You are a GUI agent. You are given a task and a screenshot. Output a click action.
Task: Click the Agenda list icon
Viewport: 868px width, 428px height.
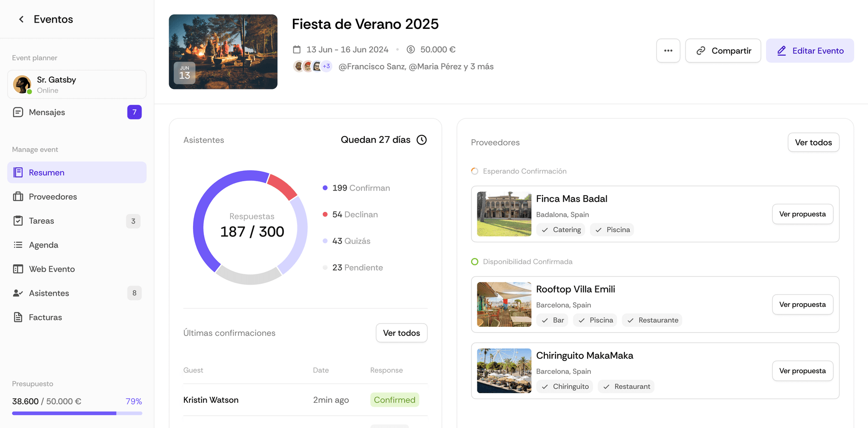18,245
